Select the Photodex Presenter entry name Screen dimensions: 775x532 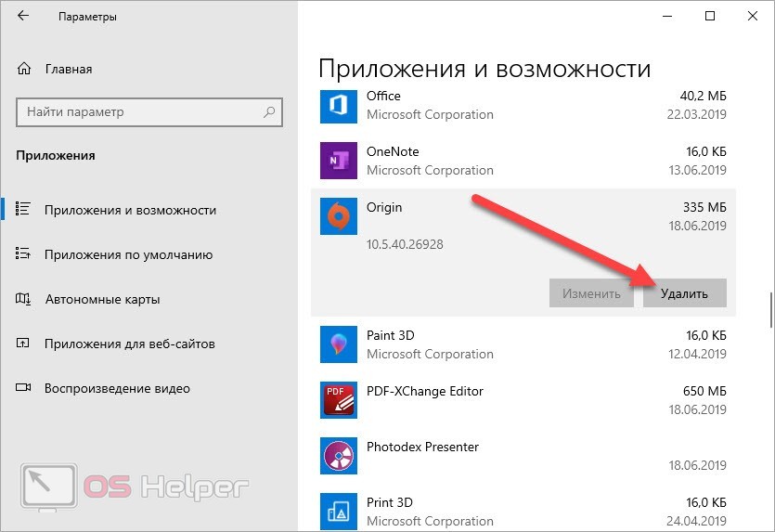pos(422,447)
